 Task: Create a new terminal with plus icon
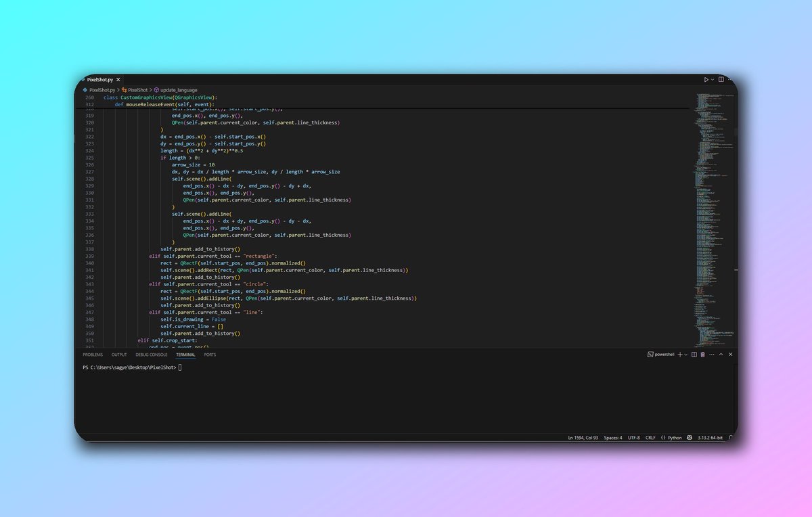coord(680,355)
